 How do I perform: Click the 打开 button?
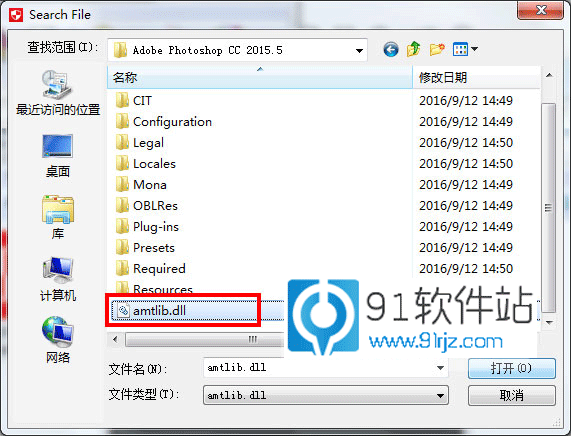point(512,369)
